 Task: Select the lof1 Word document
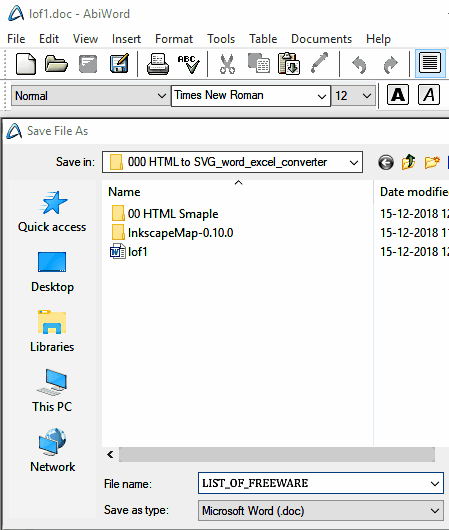pyautogui.click(x=129, y=252)
